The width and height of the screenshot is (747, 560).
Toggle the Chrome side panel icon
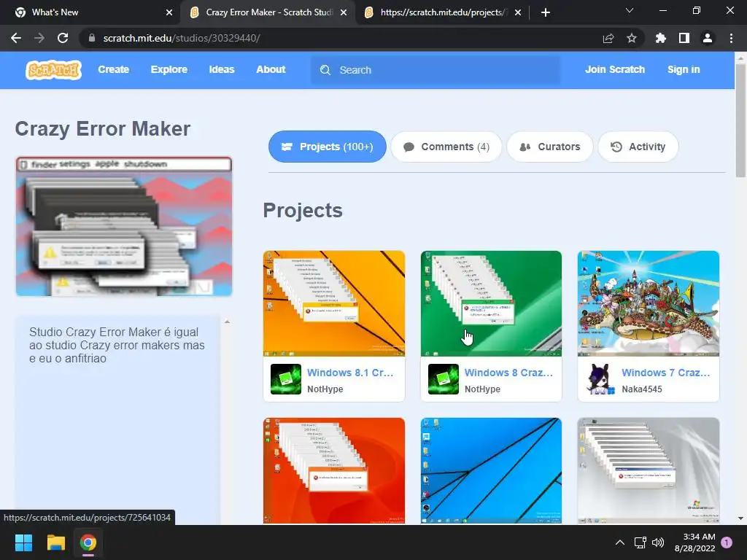684,38
